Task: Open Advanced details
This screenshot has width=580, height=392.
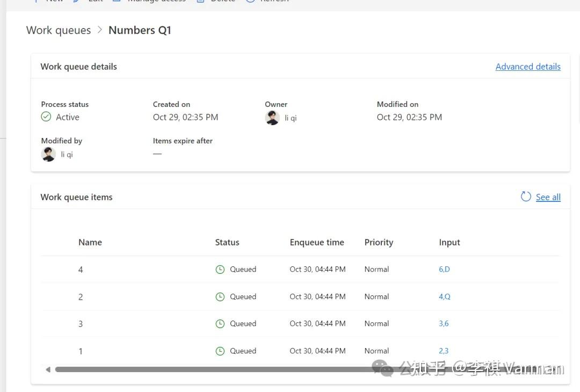Action: tap(528, 66)
